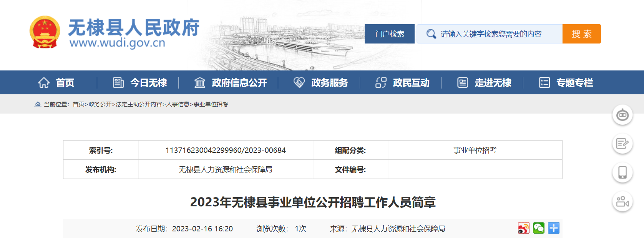644x241 pixels.
Task: Click the www.wudi.gov.cn URL text
Action: click(x=117, y=42)
